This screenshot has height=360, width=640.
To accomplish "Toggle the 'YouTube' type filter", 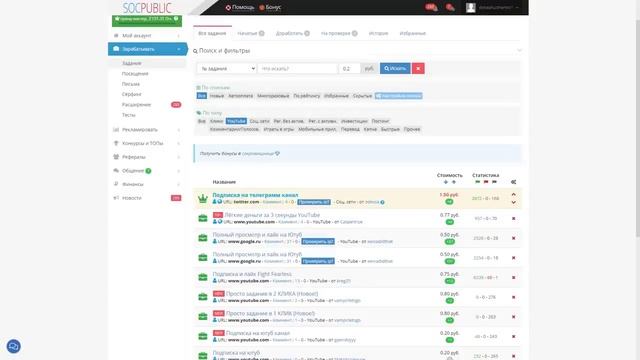I will coord(236,121).
